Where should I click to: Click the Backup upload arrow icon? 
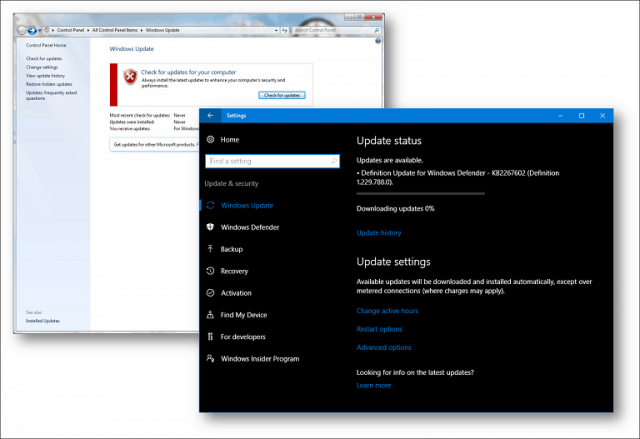(x=210, y=249)
